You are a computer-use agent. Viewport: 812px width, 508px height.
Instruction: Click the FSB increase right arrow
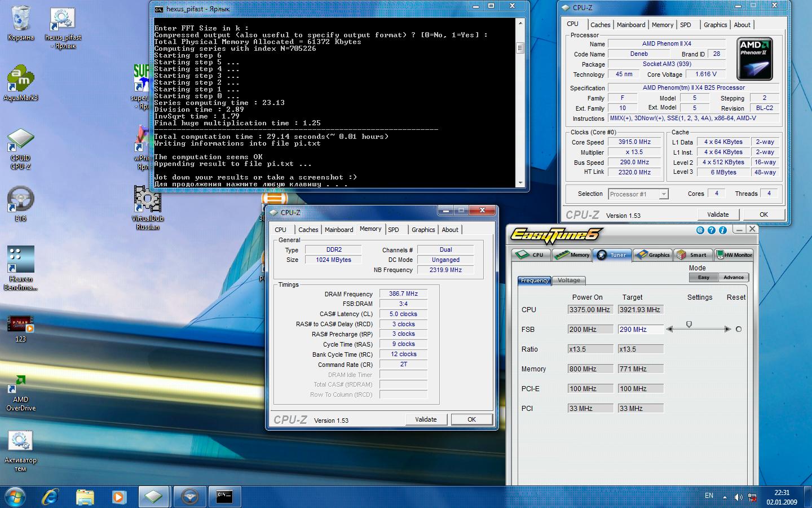pyautogui.click(x=727, y=329)
